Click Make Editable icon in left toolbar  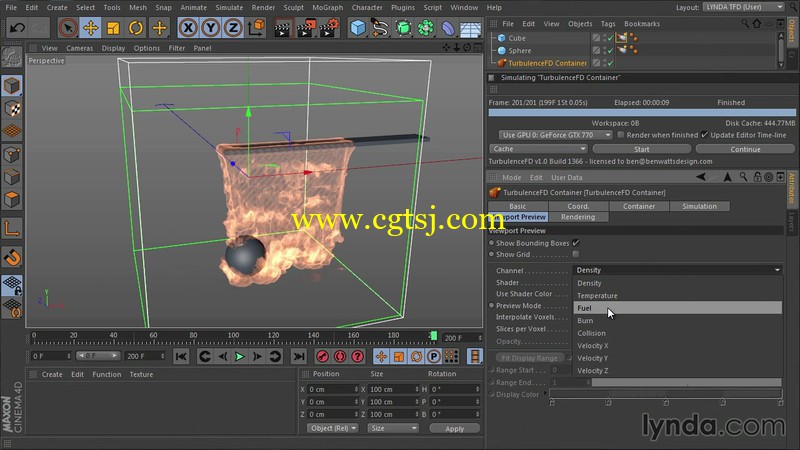click(x=12, y=57)
